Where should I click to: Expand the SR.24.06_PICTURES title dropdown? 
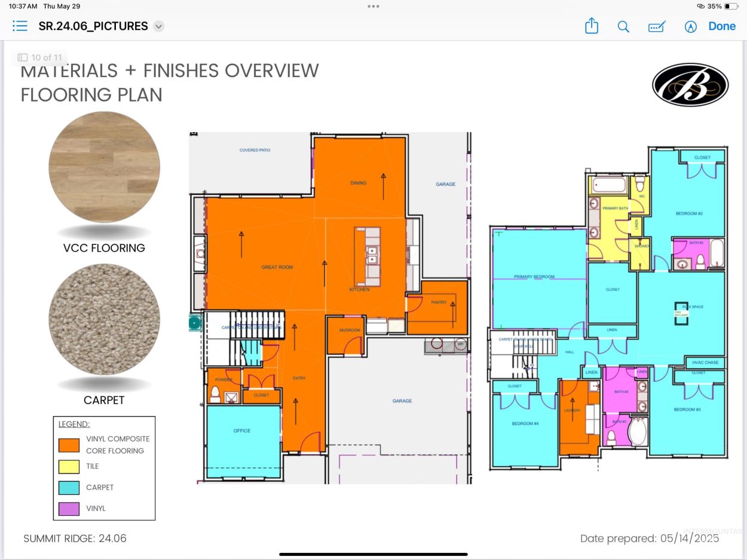(158, 26)
